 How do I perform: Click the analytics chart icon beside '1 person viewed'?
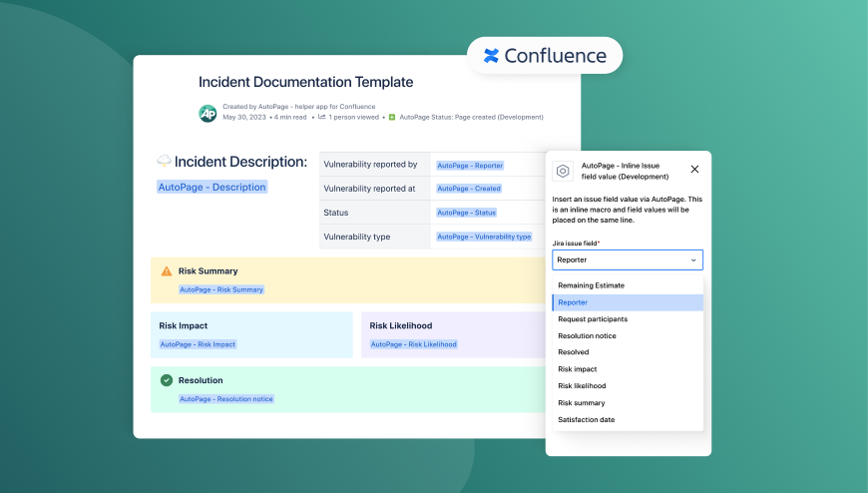321,117
